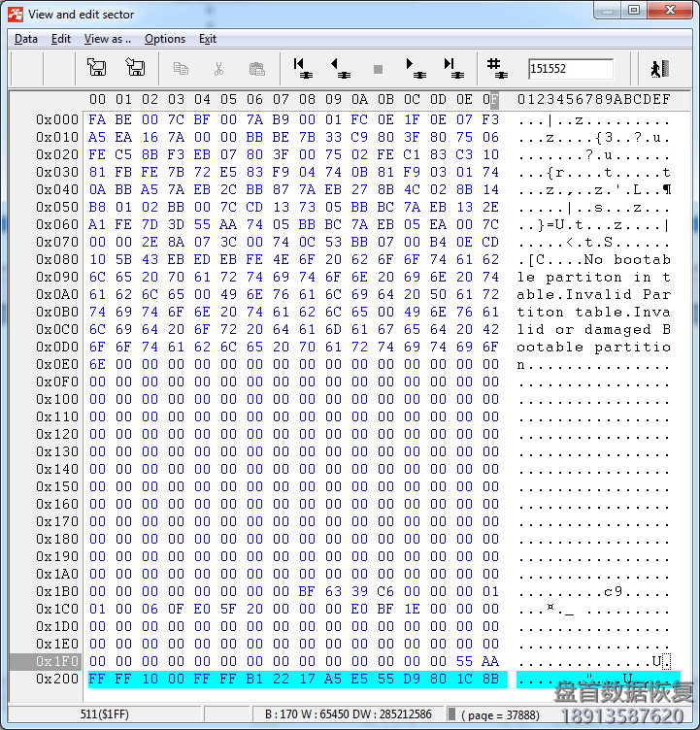Open the Edit menu
The image size is (700, 730).
61,39
